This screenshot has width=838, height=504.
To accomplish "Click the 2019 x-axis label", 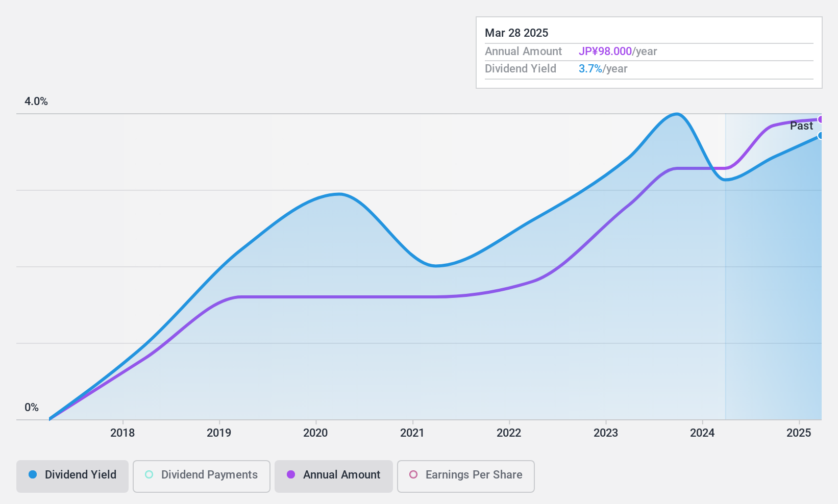I will tap(219, 433).
